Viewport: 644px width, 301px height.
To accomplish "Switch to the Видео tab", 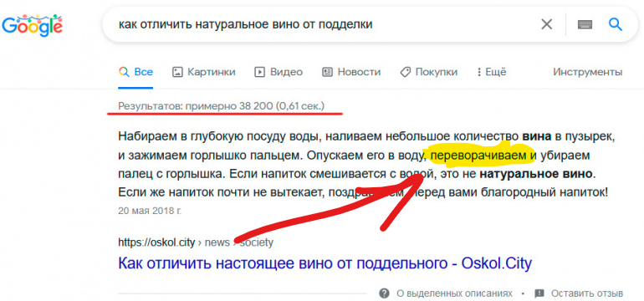I will coord(279,72).
